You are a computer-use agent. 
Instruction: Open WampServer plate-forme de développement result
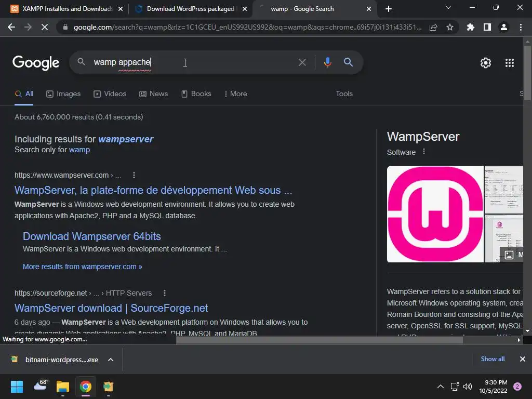coord(153,190)
